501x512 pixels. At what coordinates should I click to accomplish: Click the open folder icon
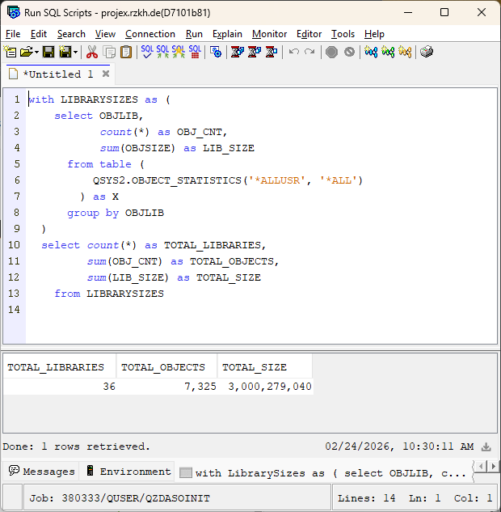26,52
